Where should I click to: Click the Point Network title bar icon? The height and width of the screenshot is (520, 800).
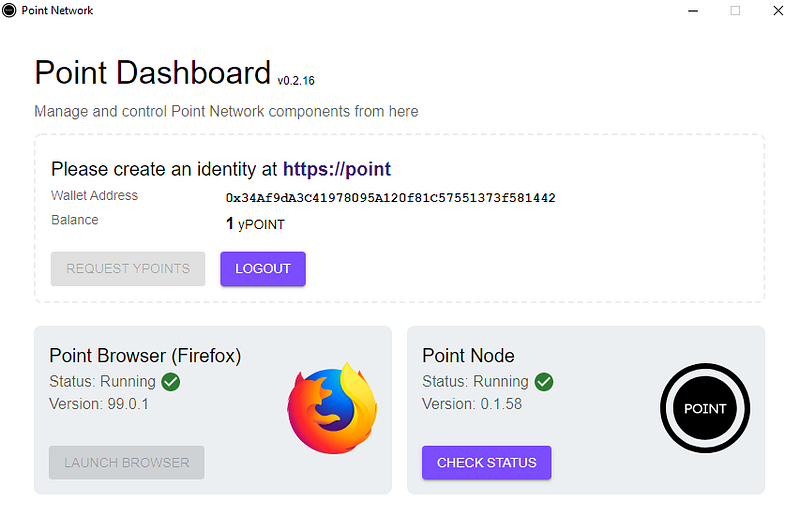coord(9,10)
